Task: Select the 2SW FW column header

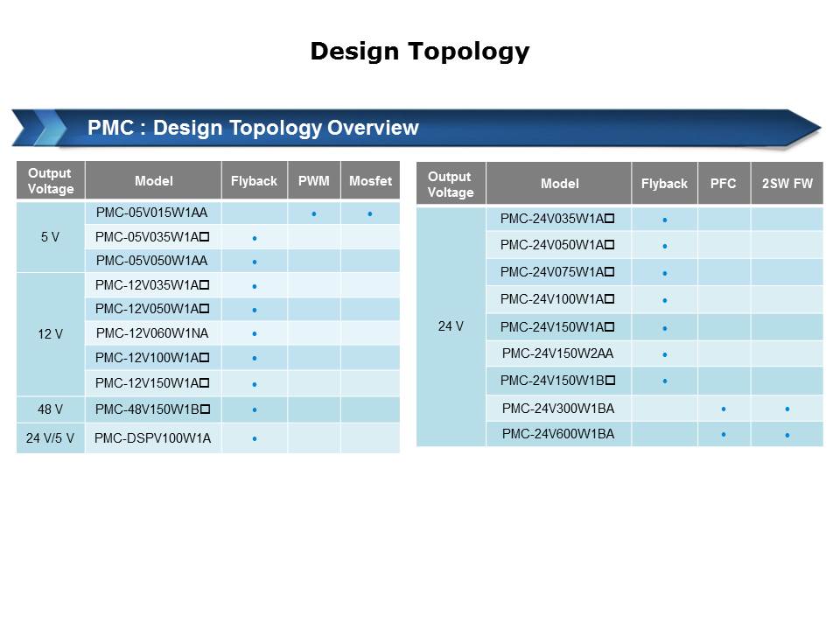Action: pos(787,184)
